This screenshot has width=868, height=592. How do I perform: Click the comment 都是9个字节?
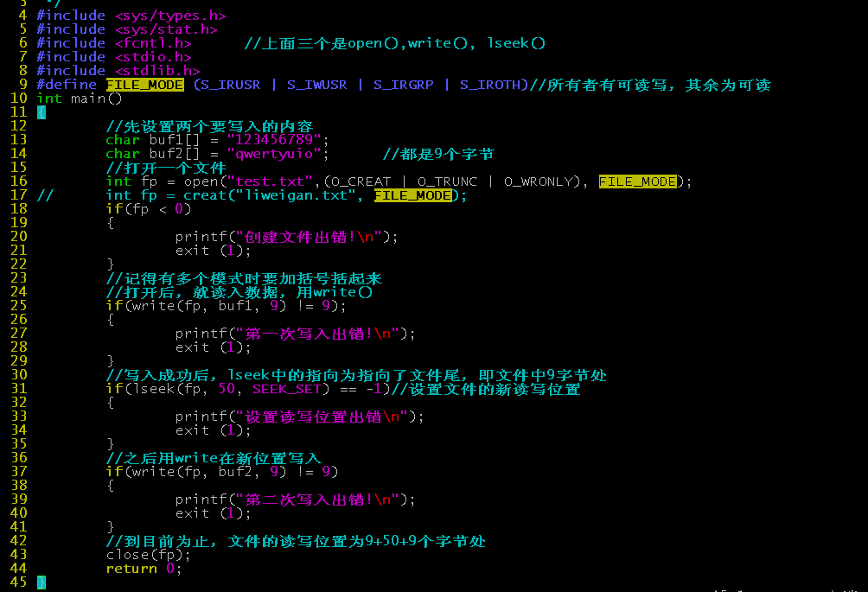click(438, 154)
